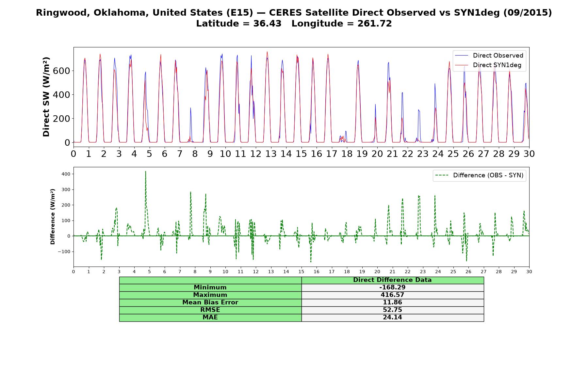The height and width of the screenshot is (392, 588).
Task: Click the green dashed legend swatch
Action: 442,175
